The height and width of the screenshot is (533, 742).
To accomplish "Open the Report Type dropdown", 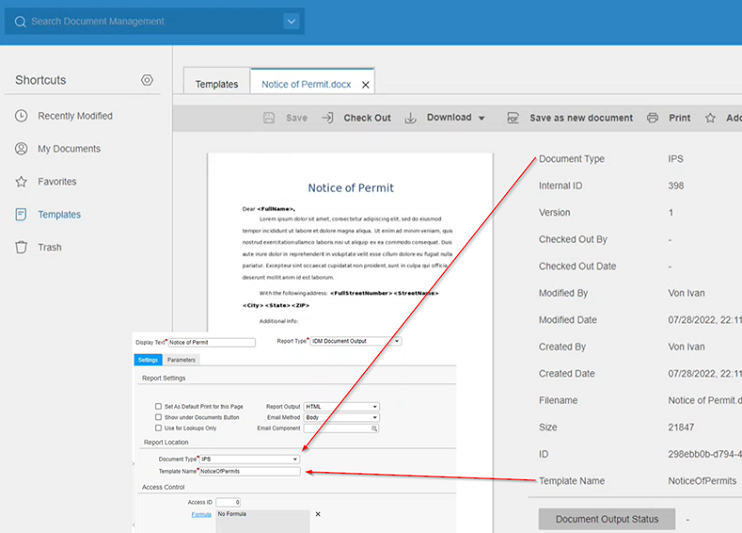I will [397, 341].
